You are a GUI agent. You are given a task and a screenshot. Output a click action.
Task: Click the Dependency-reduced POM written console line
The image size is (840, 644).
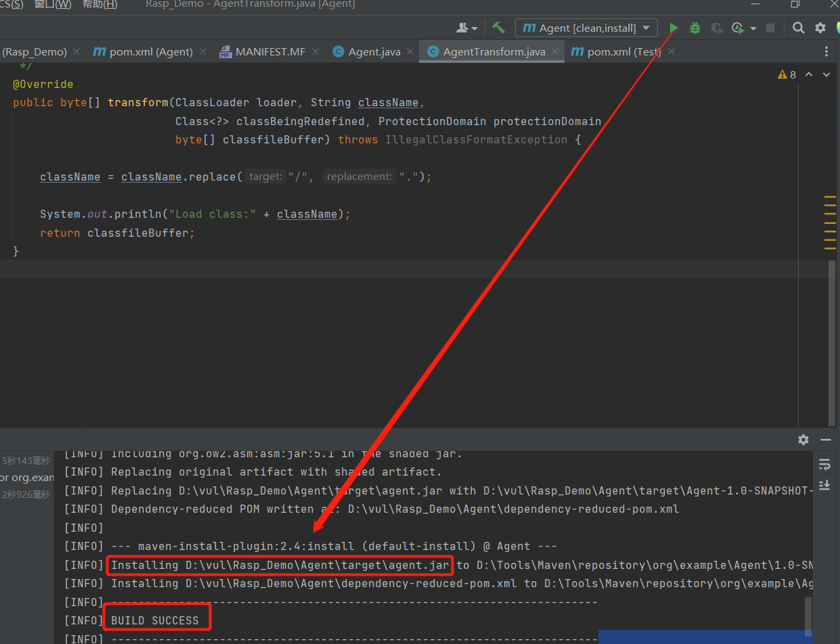[x=395, y=509]
